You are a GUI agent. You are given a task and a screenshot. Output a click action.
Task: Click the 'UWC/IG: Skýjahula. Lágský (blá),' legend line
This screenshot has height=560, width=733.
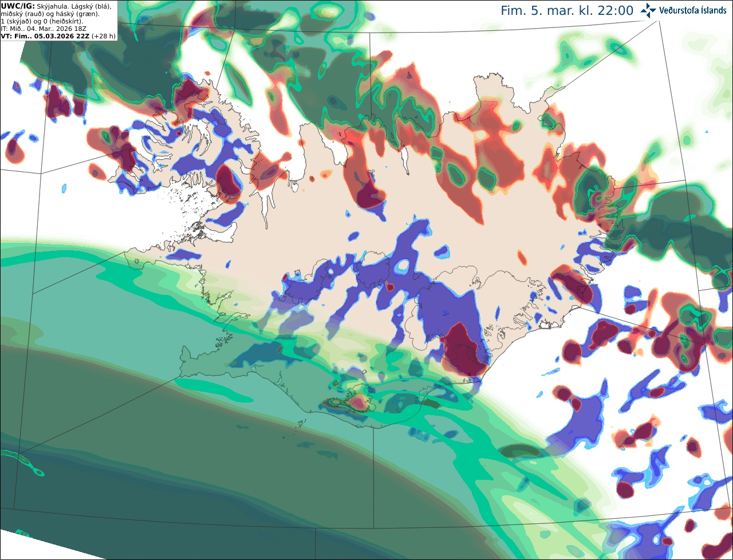56,6
